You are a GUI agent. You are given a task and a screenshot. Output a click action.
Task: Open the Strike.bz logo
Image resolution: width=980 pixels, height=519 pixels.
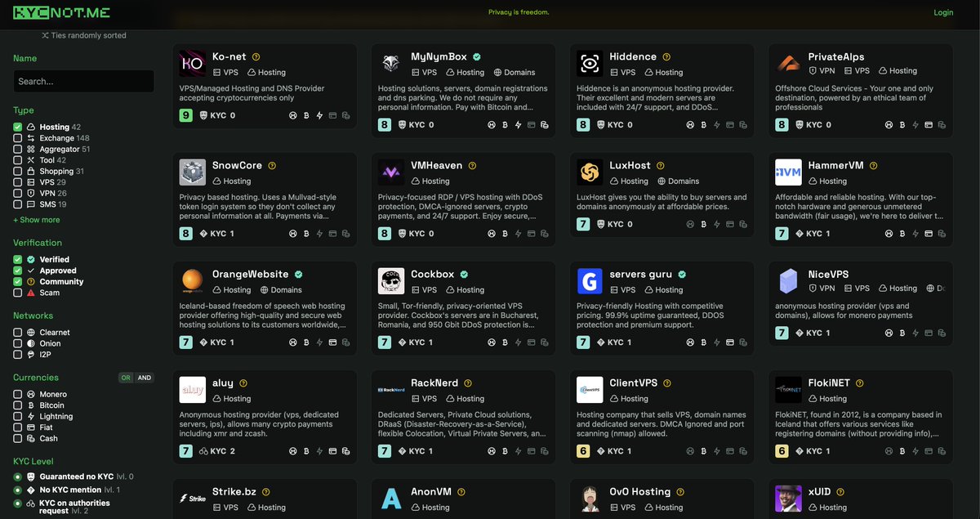193,499
